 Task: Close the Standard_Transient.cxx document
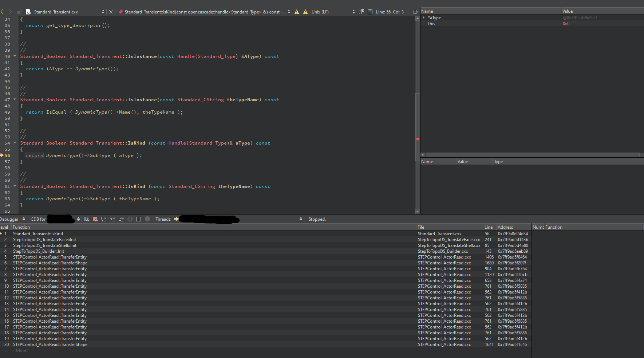tap(111, 12)
